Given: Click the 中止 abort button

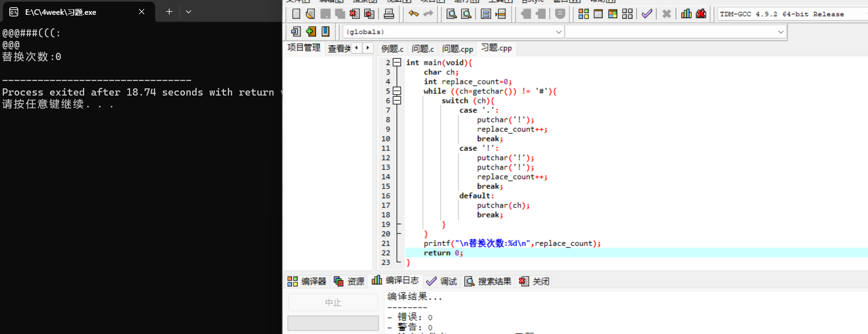Looking at the screenshot, I should pyautogui.click(x=333, y=303).
